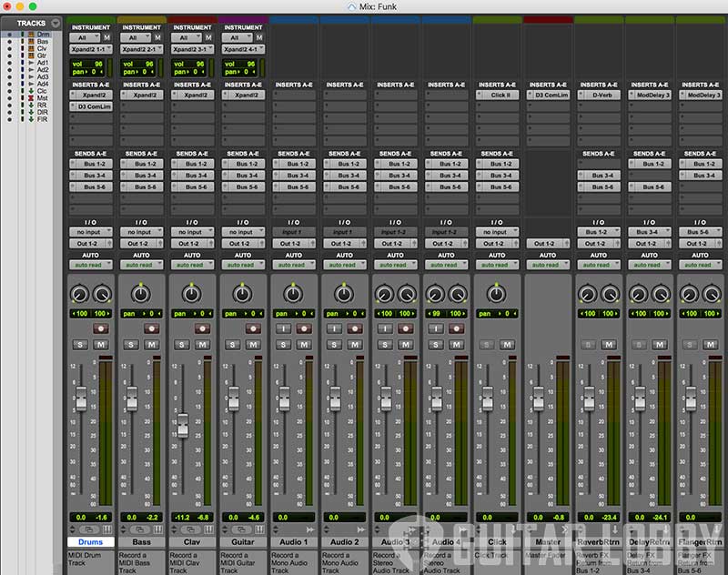Open DelayRetrn input selector showing Bus 3-4
This screenshot has width=728, height=575.
pos(650,232)
